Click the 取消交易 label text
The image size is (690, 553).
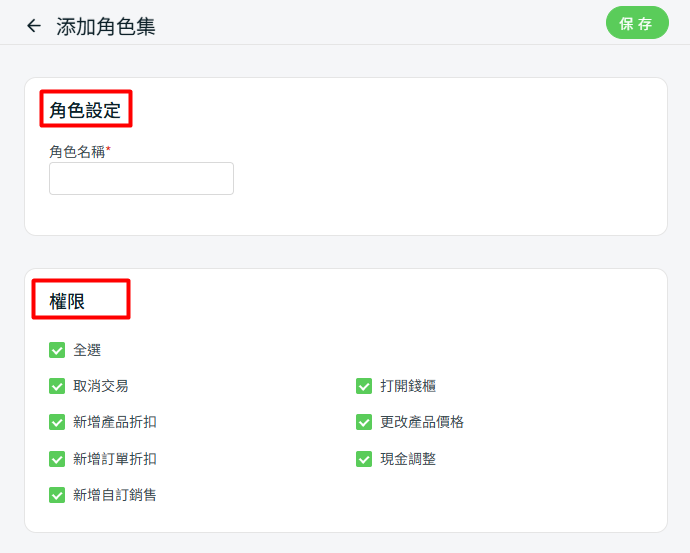pyautogui.click(x=101, y=386)
